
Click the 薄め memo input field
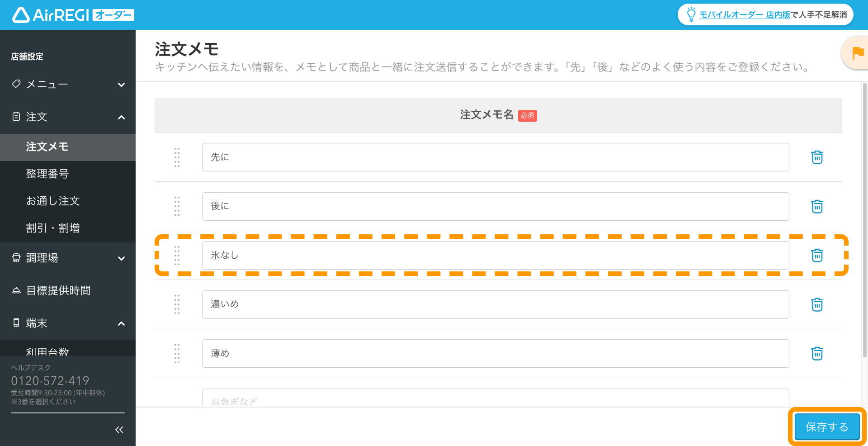[495, 353]
